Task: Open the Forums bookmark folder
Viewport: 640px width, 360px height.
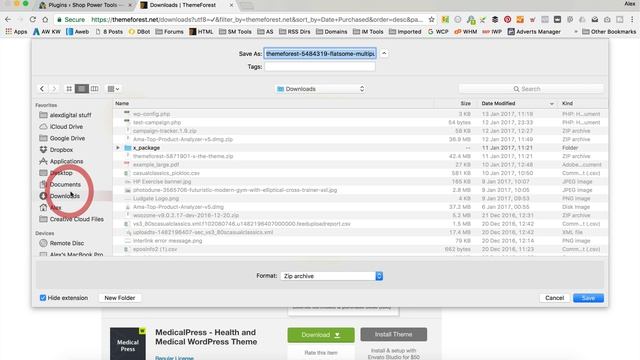Action: 169,31
